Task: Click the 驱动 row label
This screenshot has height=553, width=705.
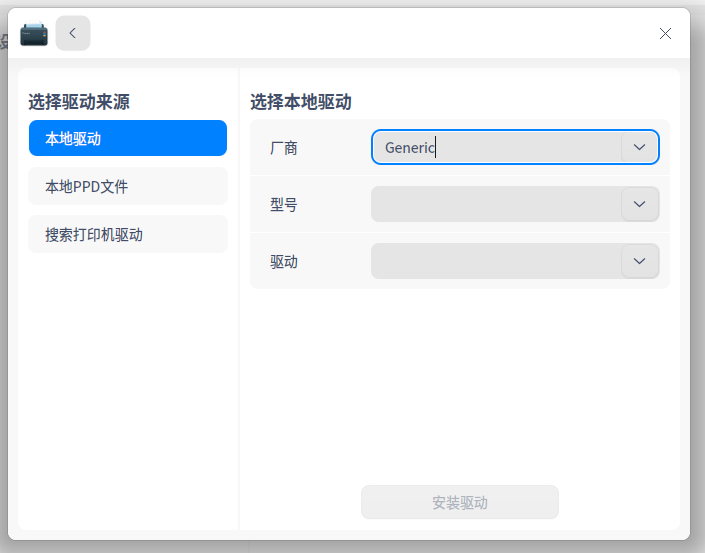Action: click(x=284, y=262)
